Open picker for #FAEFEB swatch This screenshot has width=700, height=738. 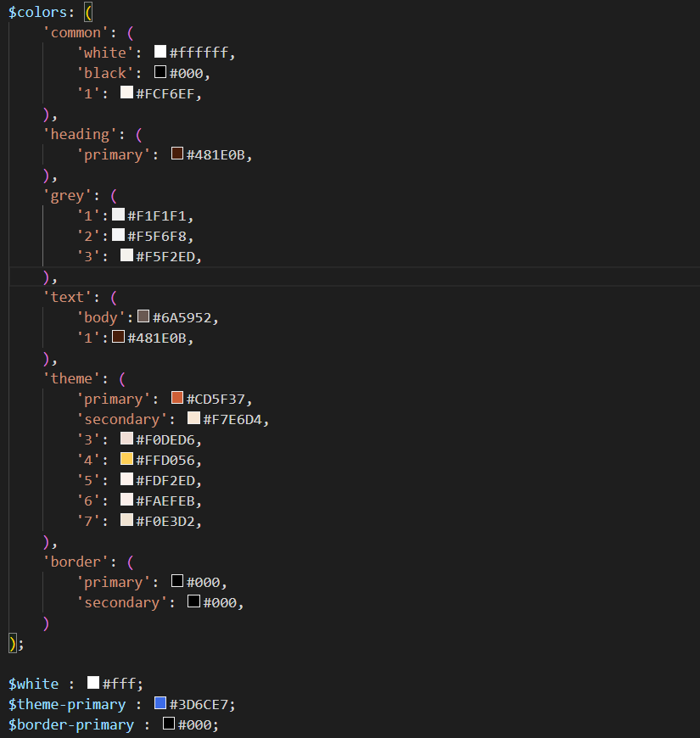126,500
